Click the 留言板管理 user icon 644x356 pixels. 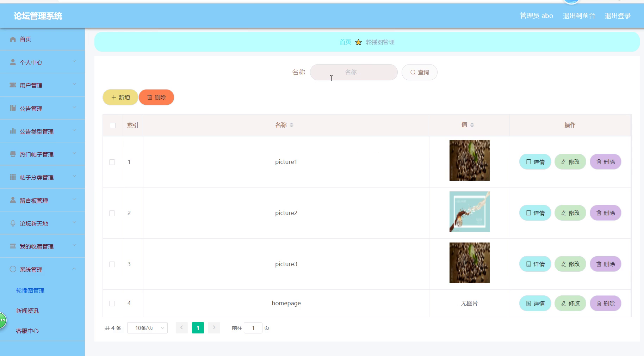pyautogui.click(x=13, y=200)
